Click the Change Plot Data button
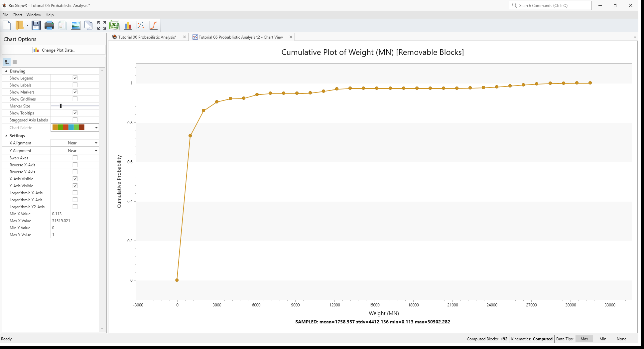The width and height of the screenshot is (644, 349). tap(54, 50)
